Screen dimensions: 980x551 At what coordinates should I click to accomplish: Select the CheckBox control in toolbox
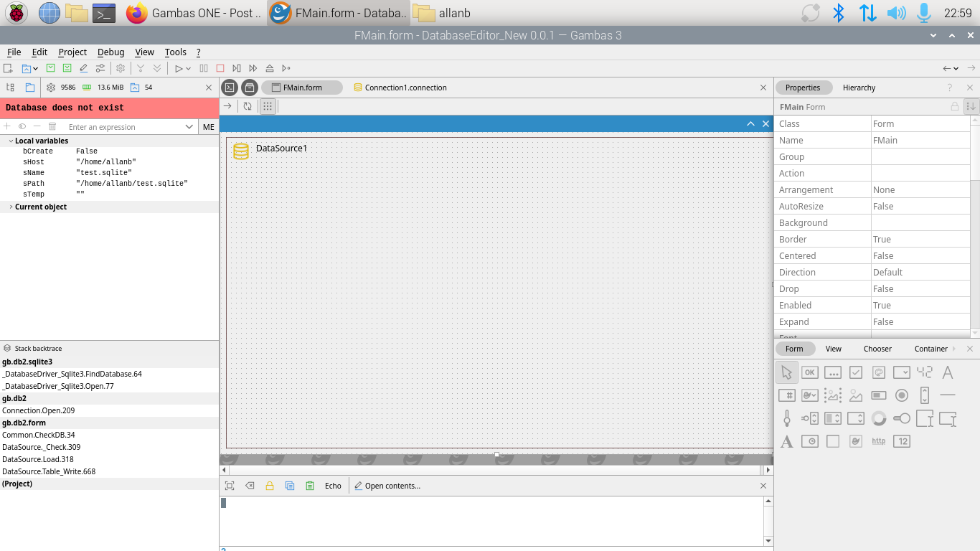click(856, 372)
